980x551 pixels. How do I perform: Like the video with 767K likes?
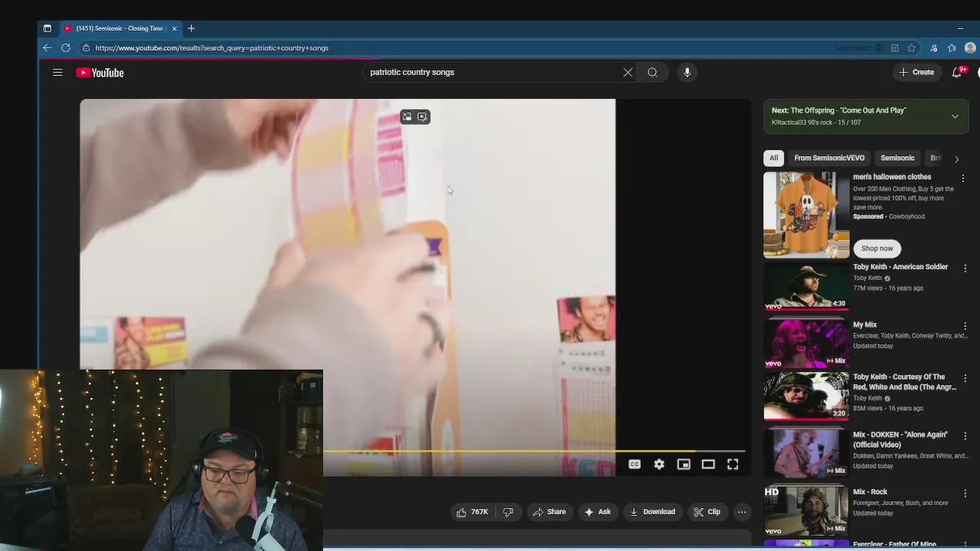click(472, 512)
